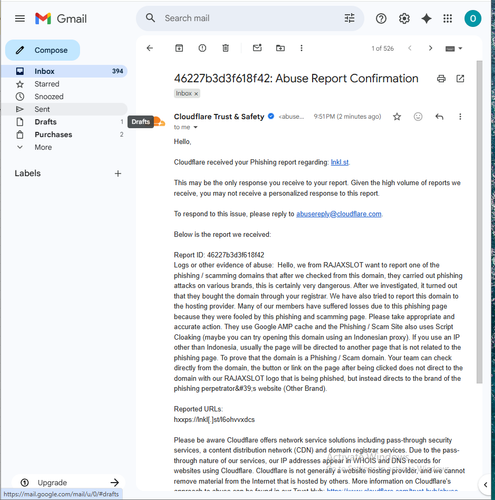Delete this email with trash icon
The height and width of the screenshot is (500, 495).
[226, 48]
